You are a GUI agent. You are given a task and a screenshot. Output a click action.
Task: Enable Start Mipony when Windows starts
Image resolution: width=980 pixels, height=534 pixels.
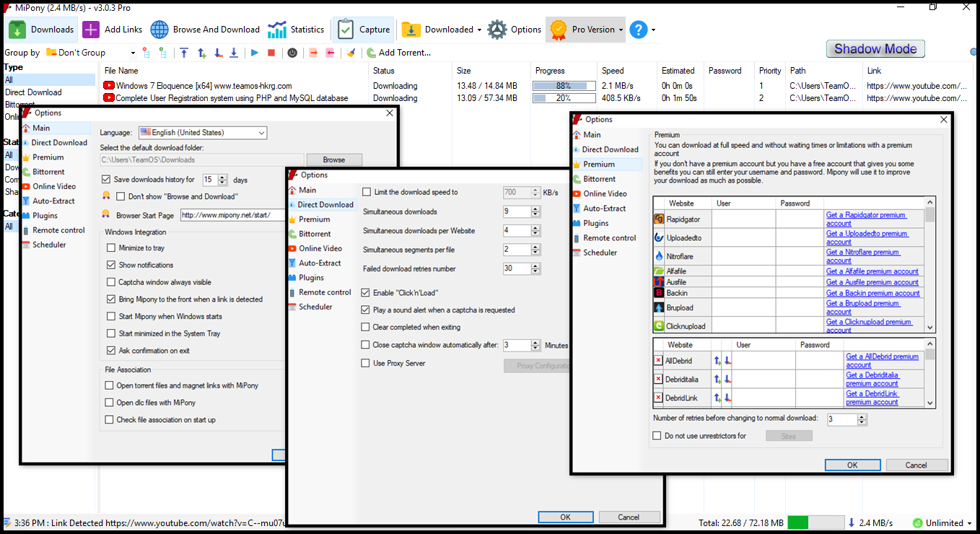111,316
